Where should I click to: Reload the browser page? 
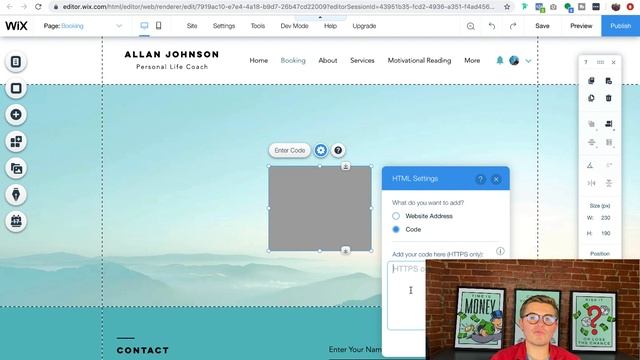[38, 7]
